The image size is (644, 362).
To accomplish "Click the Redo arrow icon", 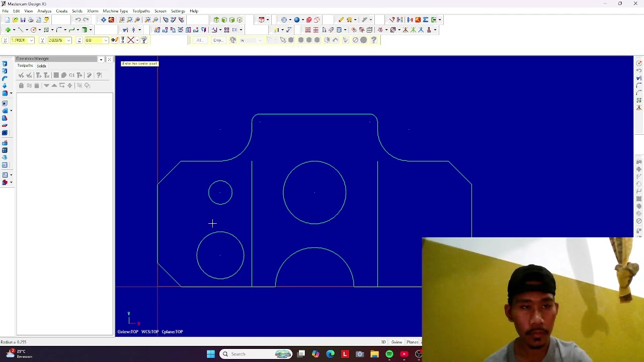I will point(86,20).
